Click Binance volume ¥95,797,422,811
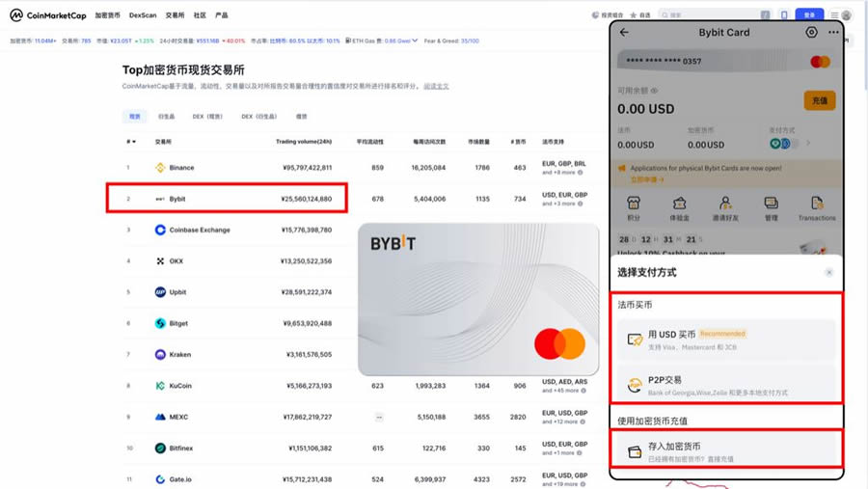The height and width of the screenshot is (489, 868). point(308,167)
